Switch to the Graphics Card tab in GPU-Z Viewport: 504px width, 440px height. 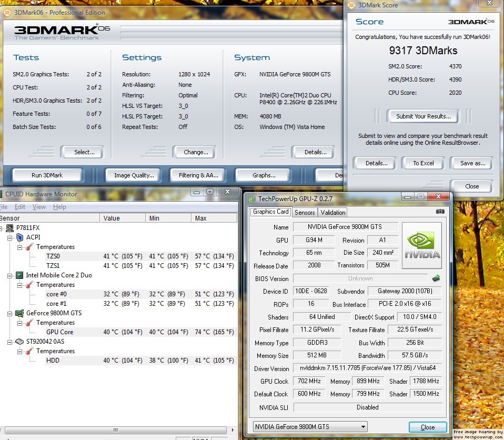[x=270, y=212]
